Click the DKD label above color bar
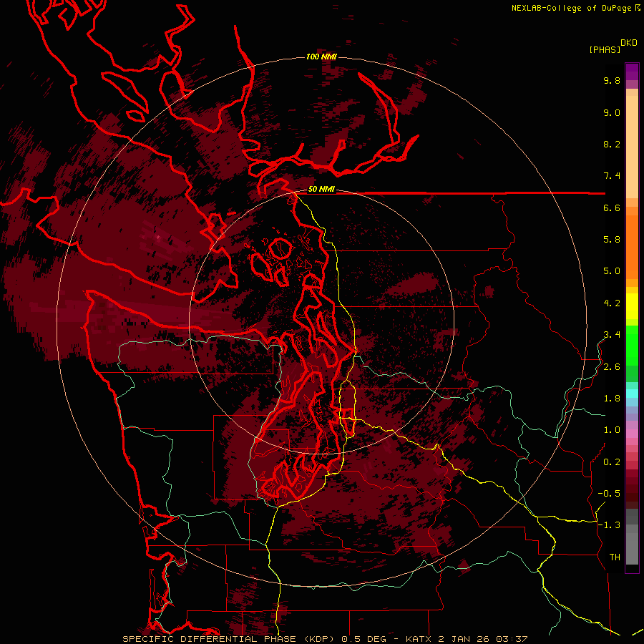Viewport: 644px width, 644px height. coord(629,43)
